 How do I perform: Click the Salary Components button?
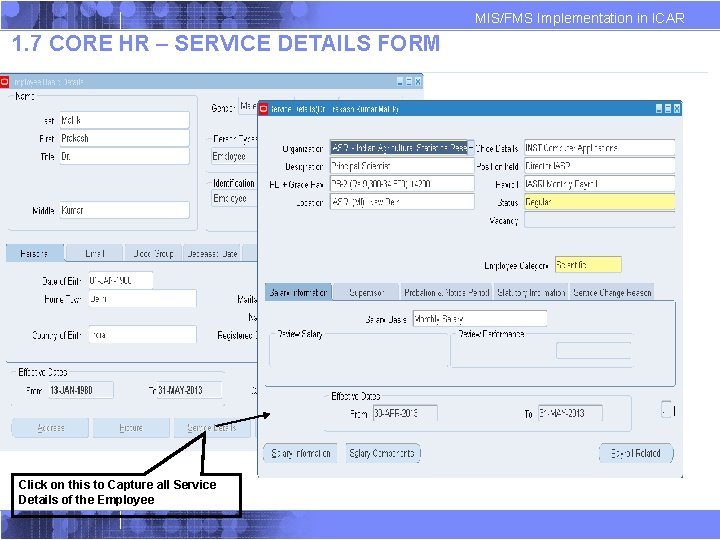[382, 453]
